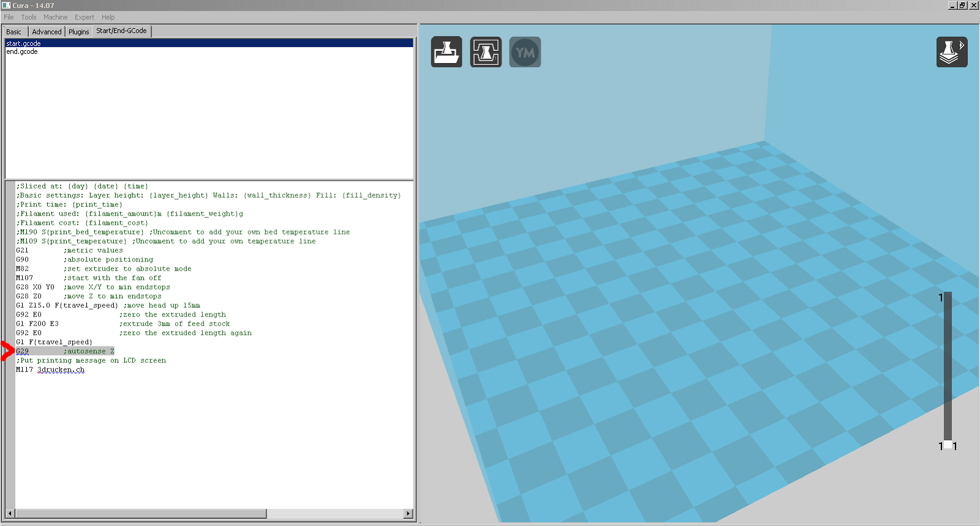Click the ';Filament used:' comment line
Image resolution: width=980 pixels, height=526 pixels.
click(130, 214)
